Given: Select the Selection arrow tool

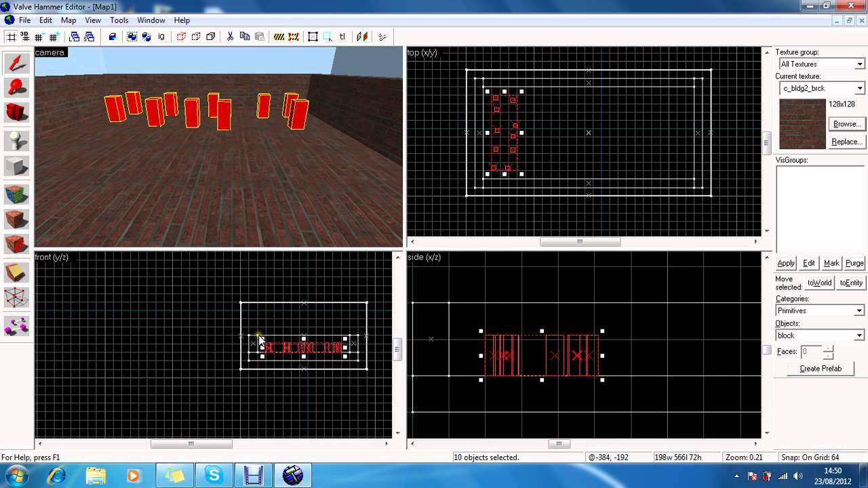Looking at the screenshot, I should [16, 63].
